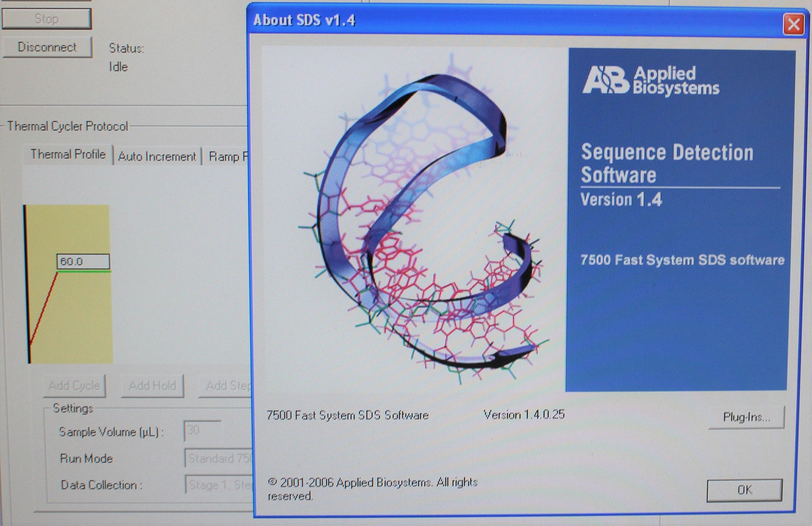The image size is (812, 526).
Task: Open the Data Collection dropdown
Action: click(218, 485)
